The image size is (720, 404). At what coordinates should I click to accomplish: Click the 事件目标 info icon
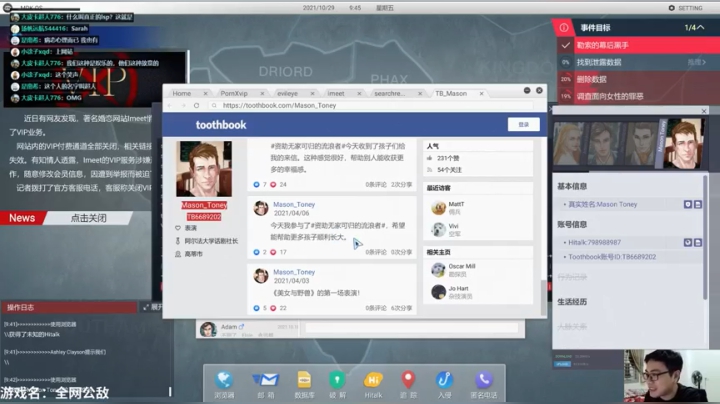[563, 28]
